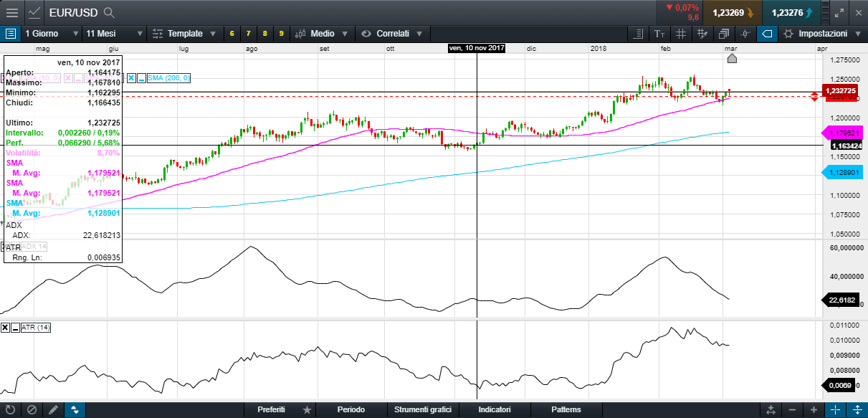Click the refresh circular arrow icon
Screen dimensions: 868x418
coord(10,410)
